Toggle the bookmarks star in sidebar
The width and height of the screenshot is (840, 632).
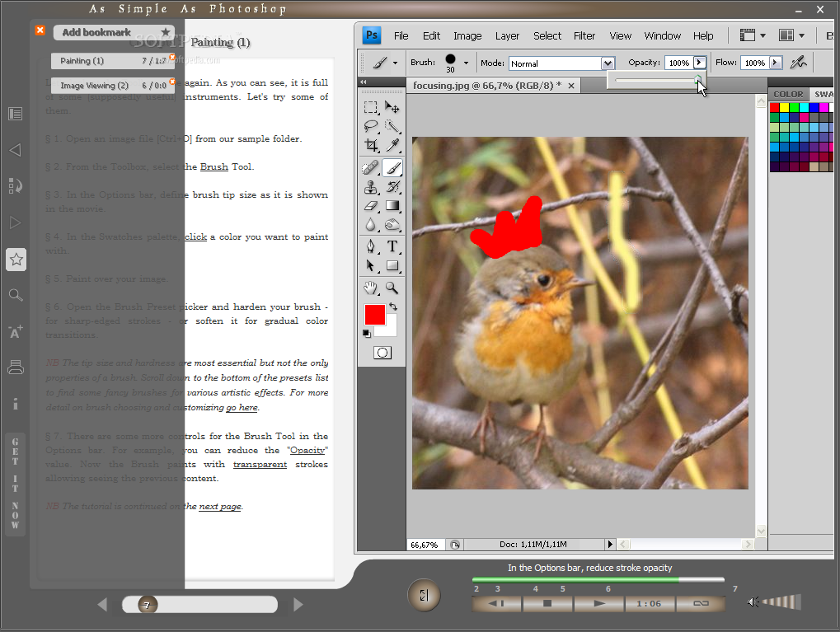16,260
